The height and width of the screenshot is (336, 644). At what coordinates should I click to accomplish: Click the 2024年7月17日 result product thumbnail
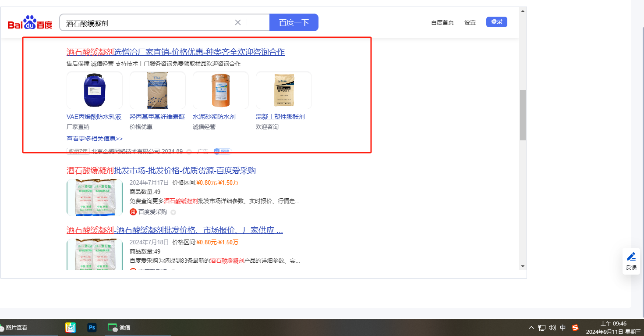[95, 197]
